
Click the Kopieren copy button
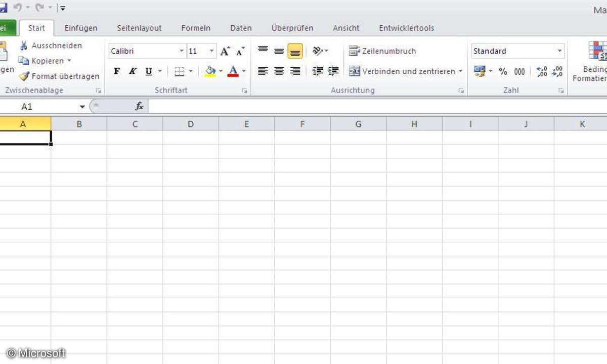[x=41, y=61]
